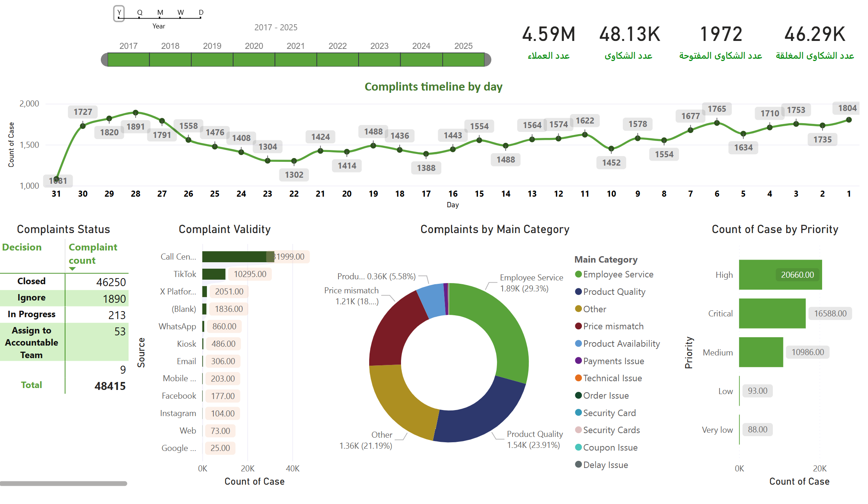Image resolution: width=868 pixels, height=504 pixels.
Task: Select the Product Quality legend dot
Action: [x=578, y=291]
